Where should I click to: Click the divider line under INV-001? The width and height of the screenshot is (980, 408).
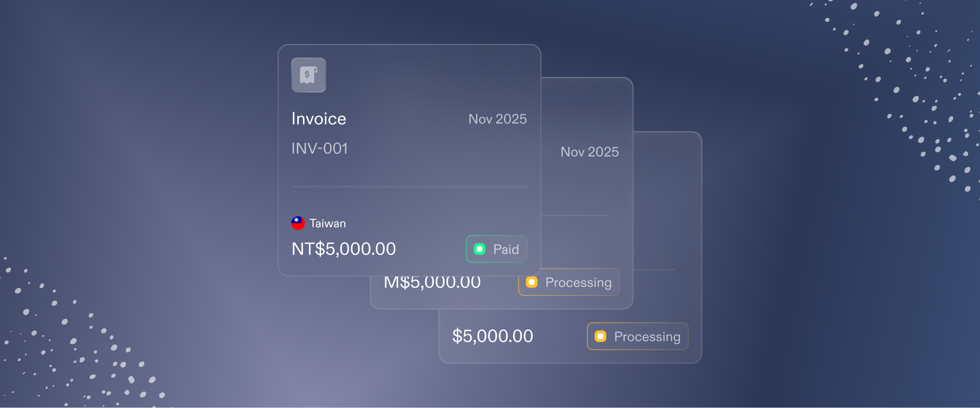pos(410,187)
